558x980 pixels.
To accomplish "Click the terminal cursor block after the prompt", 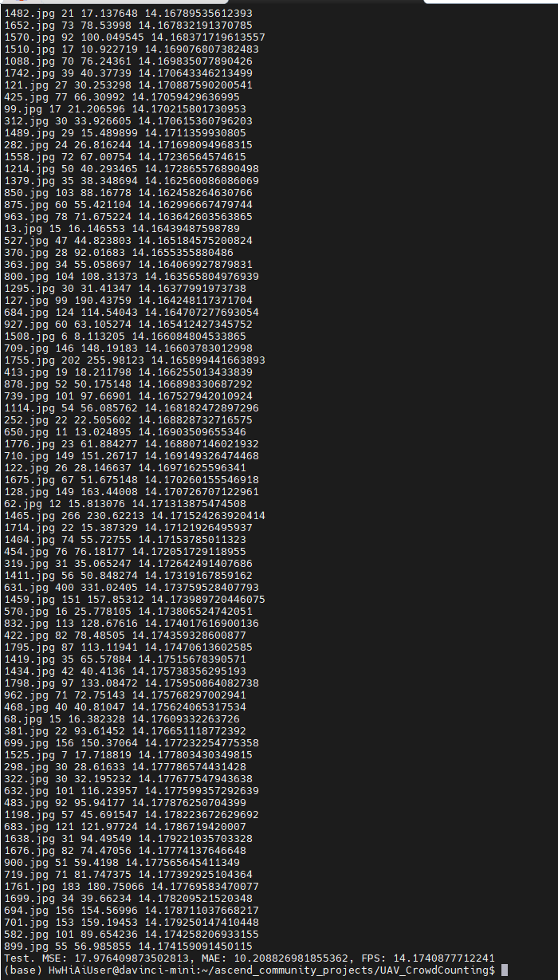I will [505, 970].
